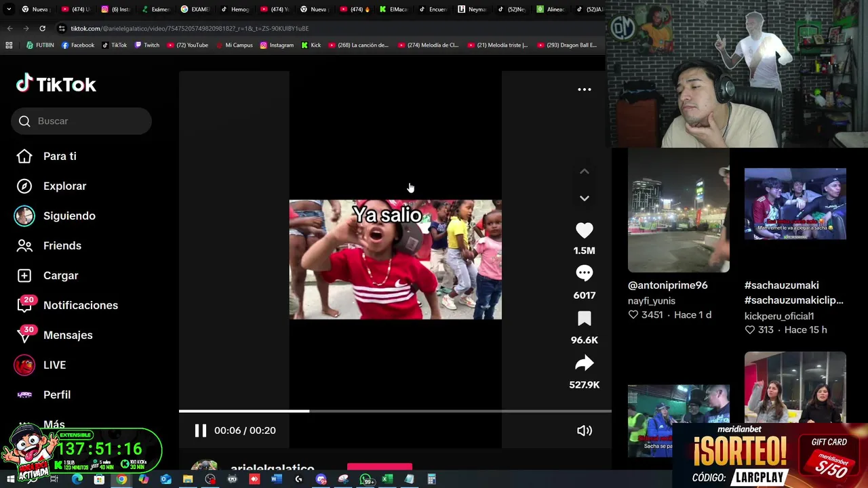The height and width of the screenshot is (488, 868).
Task: Share video with the arrow icon
Action: click(584, 363)
